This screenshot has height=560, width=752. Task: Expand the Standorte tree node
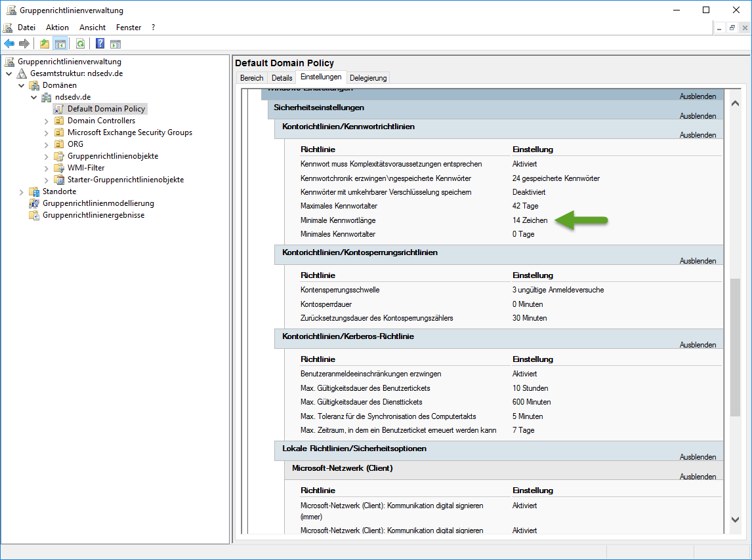coord(22,191)
